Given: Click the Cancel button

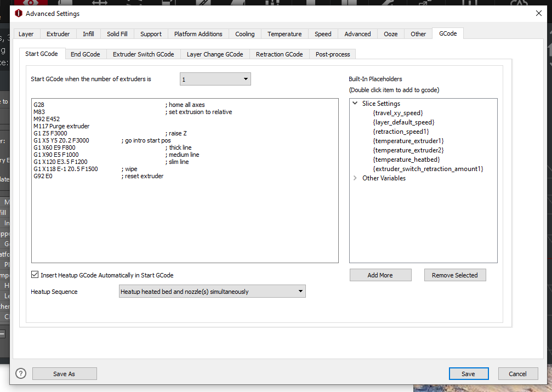Looking at the screenshot, I should pyautogui.click(x=518, y=374).
